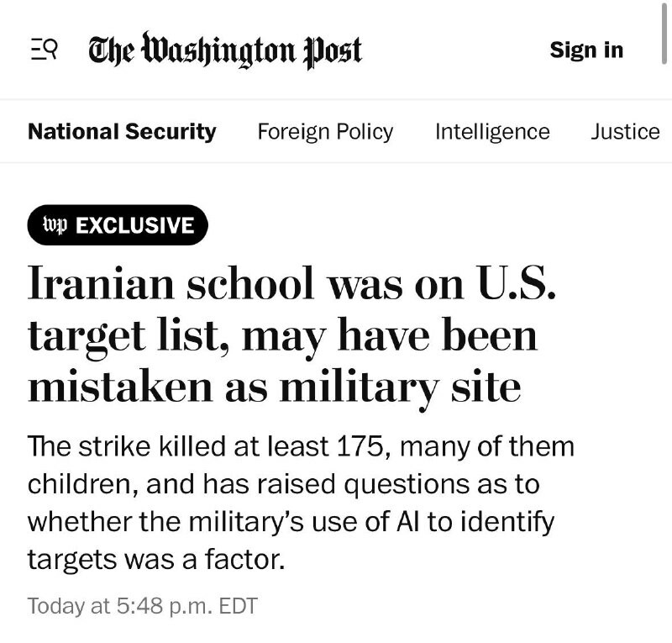Viewport: 672px width, 643px height.
Task: Open the menu and search icon
Action: 44,50
